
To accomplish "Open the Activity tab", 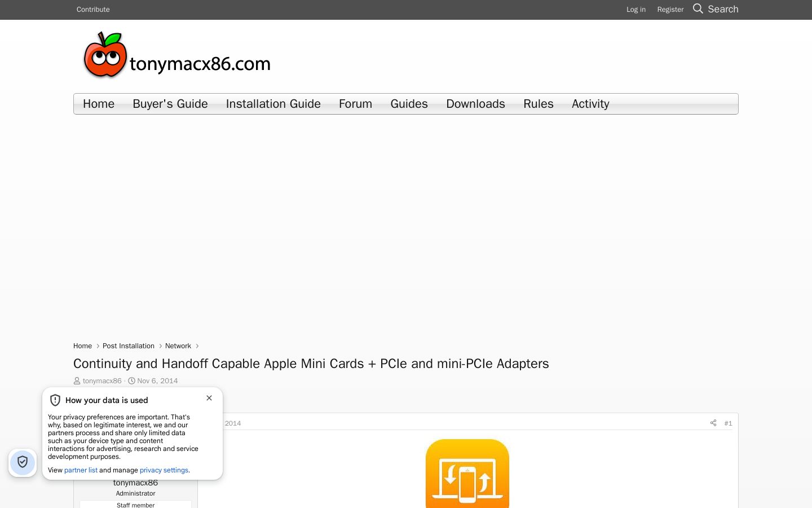I will 590,104.
